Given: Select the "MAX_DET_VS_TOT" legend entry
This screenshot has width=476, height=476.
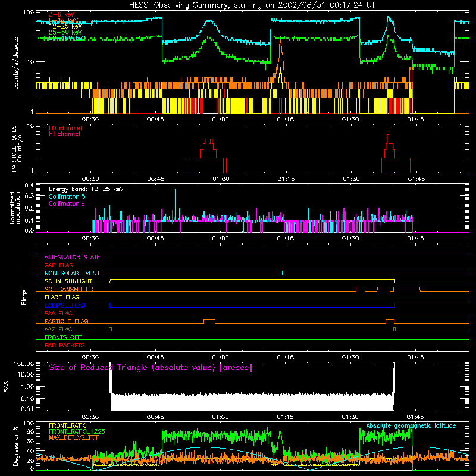Looking at the screenshot, I should [73, 437].
